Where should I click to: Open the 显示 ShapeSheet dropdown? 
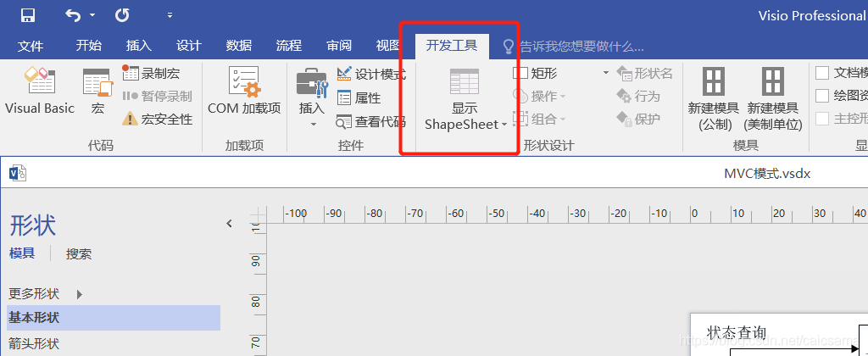click(465, 100)
